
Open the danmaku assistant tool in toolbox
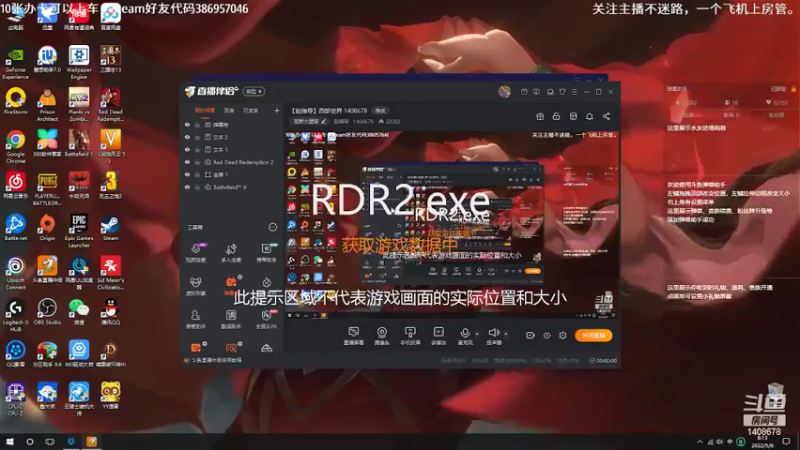(266, 252)
